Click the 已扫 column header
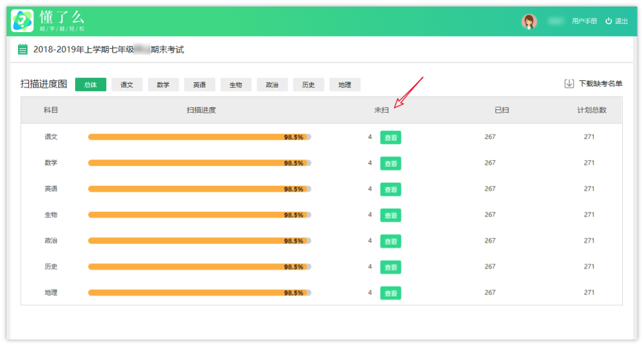644x346 pixels. click(x=502, y=110)
